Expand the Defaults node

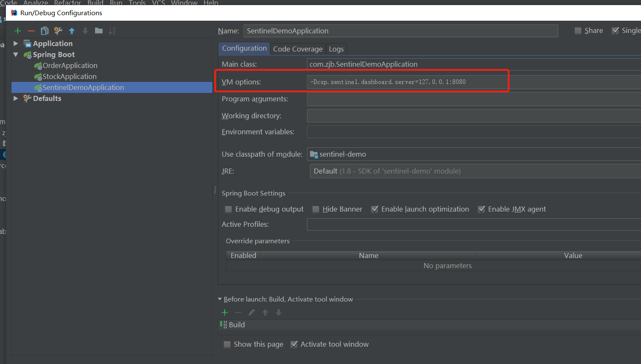point(16,98)
